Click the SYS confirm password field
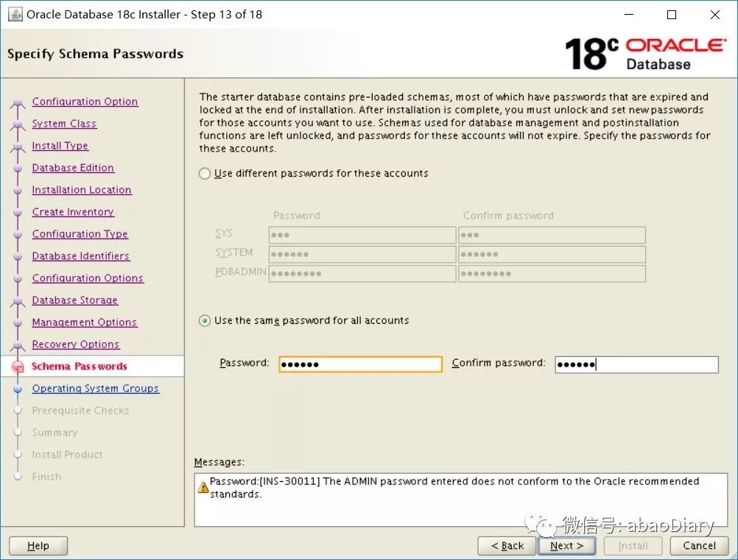Image resolution: width=738 pixels, height=560 pixels. 552,235
